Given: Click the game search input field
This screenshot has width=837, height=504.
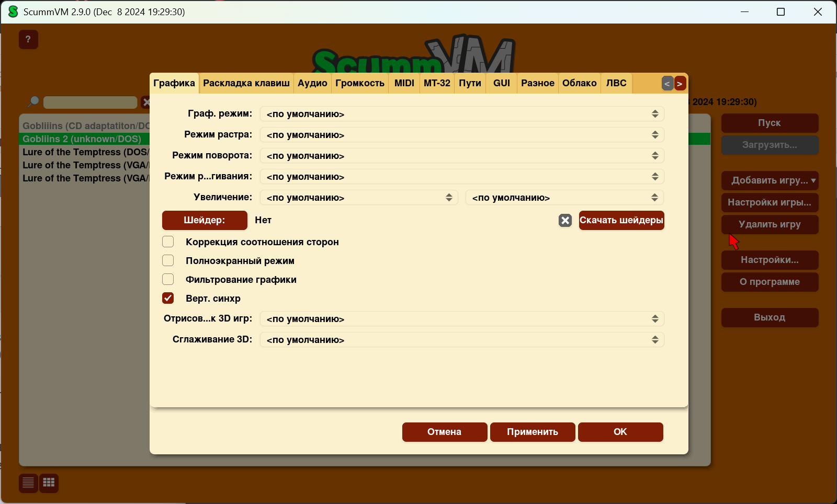Looking at the screenshot, I should [x=90, y=102].
